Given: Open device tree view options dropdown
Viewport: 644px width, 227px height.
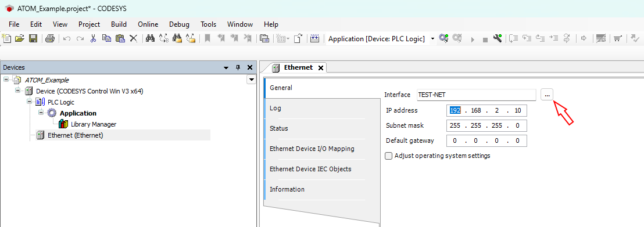Looking at the screenshot, I should coord(251,80).
